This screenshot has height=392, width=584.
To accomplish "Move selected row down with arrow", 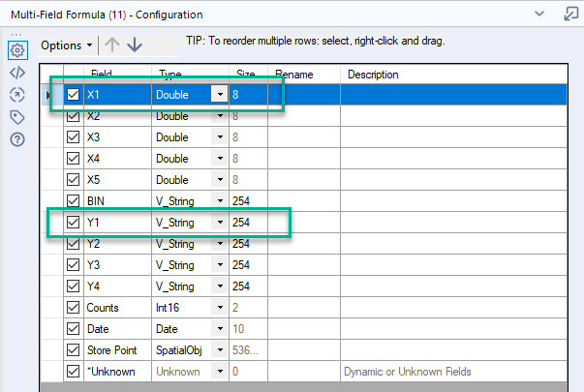I will (x=135, y=45).
